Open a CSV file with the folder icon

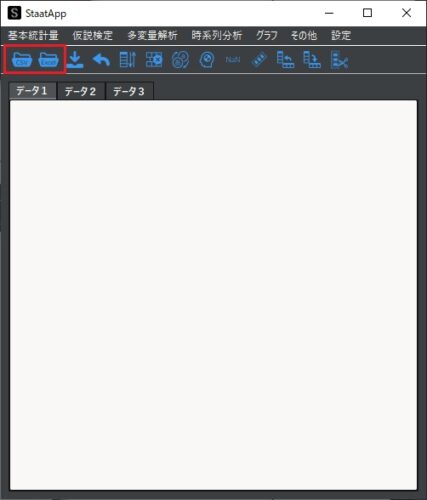point(22,60)
